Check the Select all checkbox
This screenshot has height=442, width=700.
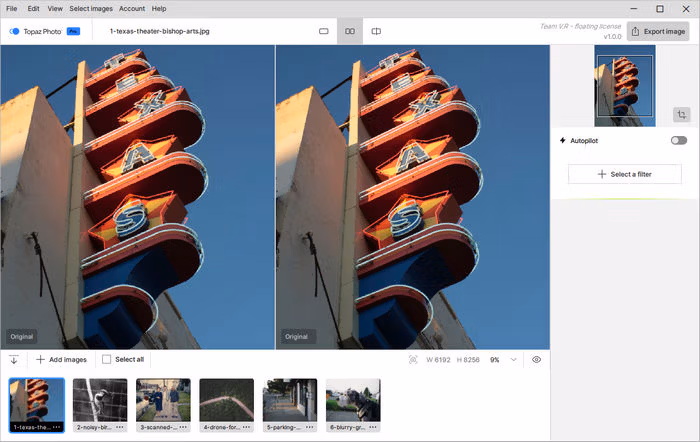point(106,359)
